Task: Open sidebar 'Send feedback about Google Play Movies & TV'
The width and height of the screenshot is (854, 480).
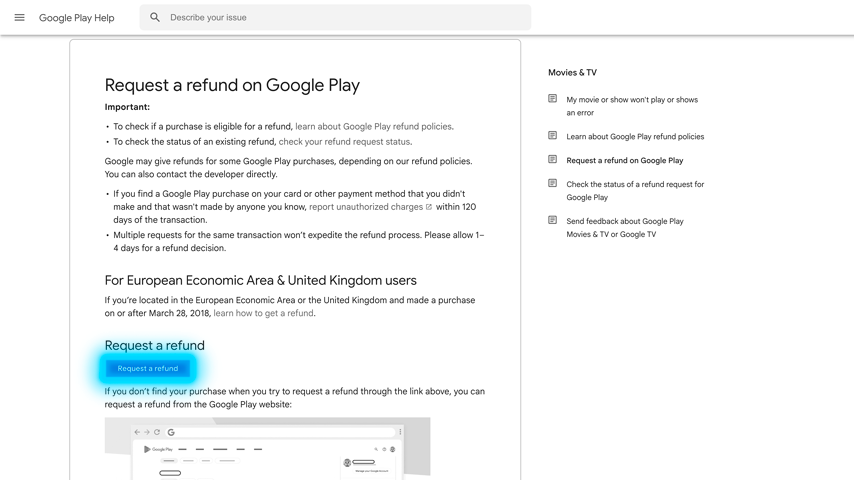Action: pyautogui.click(x=625, y=228)
